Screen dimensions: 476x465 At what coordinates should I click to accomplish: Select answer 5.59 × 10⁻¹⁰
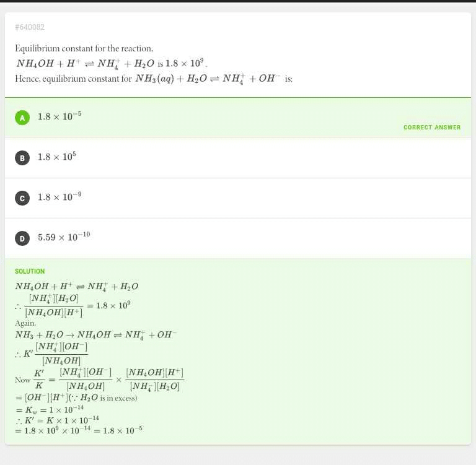tap(64, 237)
